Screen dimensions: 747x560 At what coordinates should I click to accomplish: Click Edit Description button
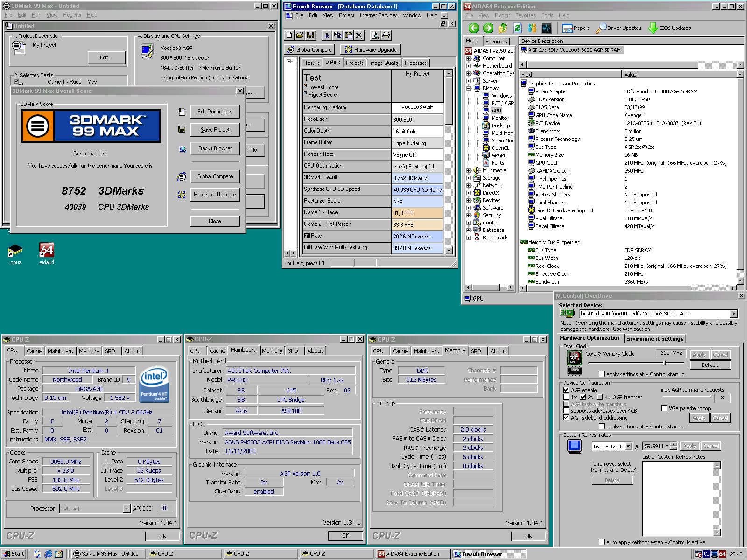coord(215,112)
